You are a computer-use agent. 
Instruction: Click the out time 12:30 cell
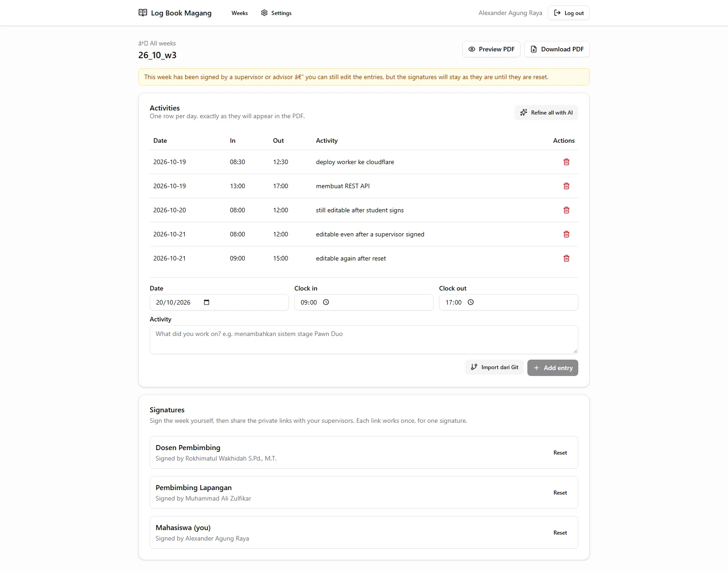coord(280,162)
